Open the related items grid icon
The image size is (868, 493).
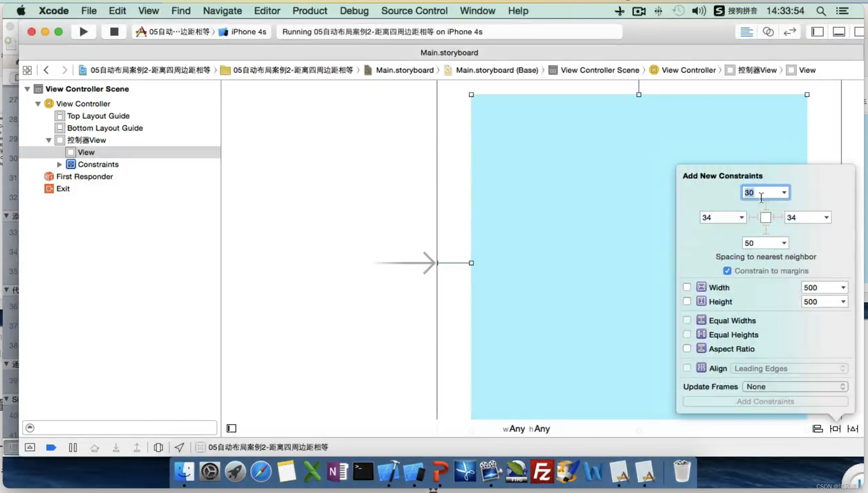27,70
